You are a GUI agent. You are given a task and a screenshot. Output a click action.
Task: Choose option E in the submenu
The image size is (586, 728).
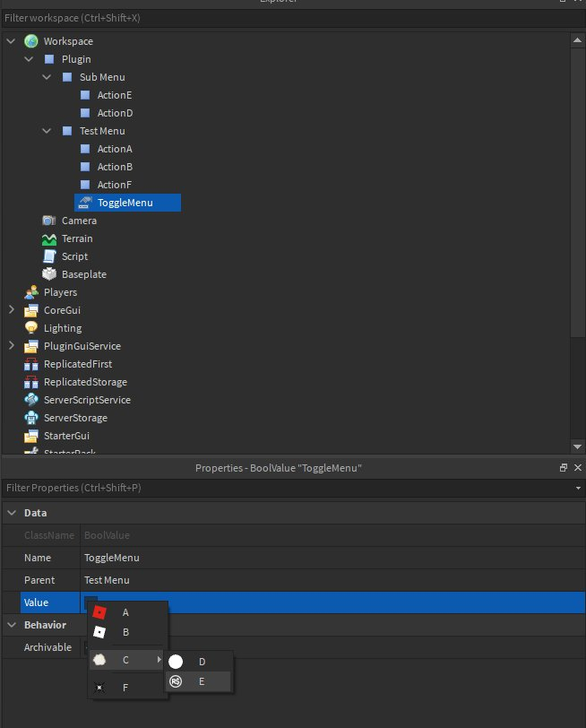click(x=199, y=681)
